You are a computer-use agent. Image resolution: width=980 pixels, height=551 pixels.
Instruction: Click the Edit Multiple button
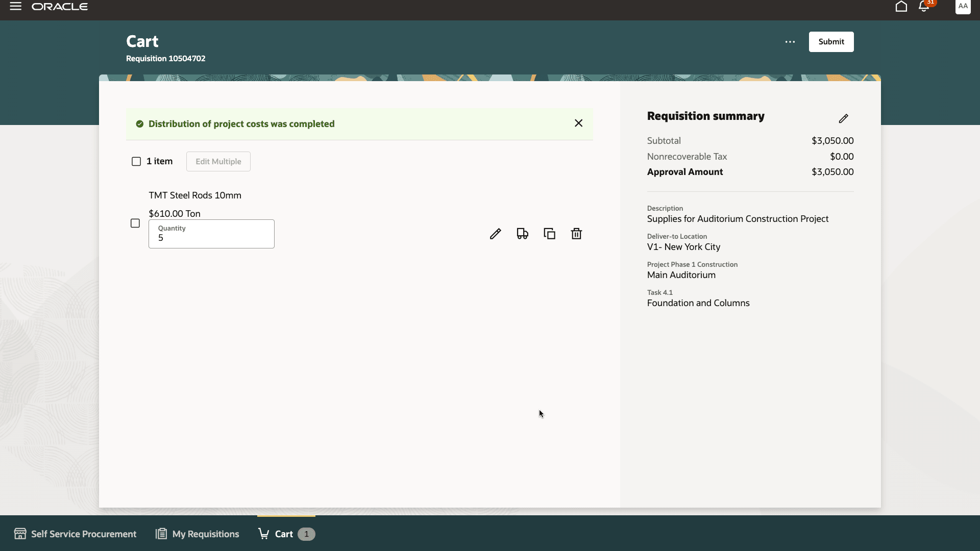pyautogui.click(x=218, y=161)
